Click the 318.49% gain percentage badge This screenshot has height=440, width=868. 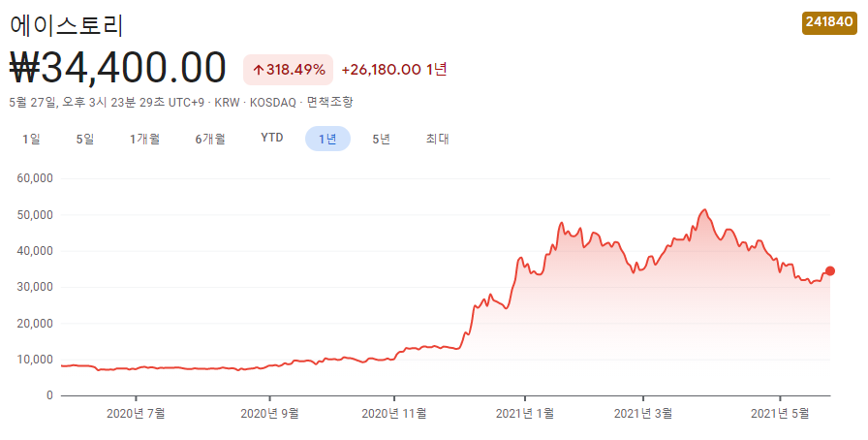(289, 70)
